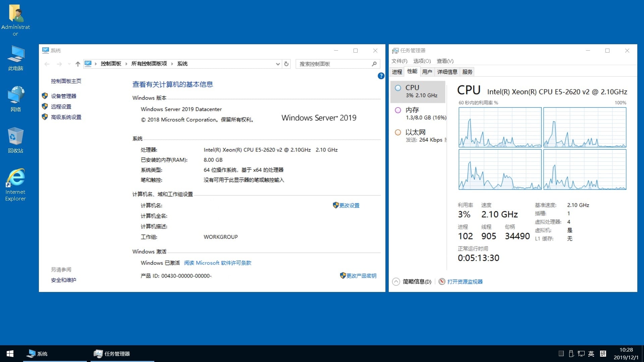Expand the chevron before 控制面板 breadcrumb
644x362 pixels.
point(96,64)
